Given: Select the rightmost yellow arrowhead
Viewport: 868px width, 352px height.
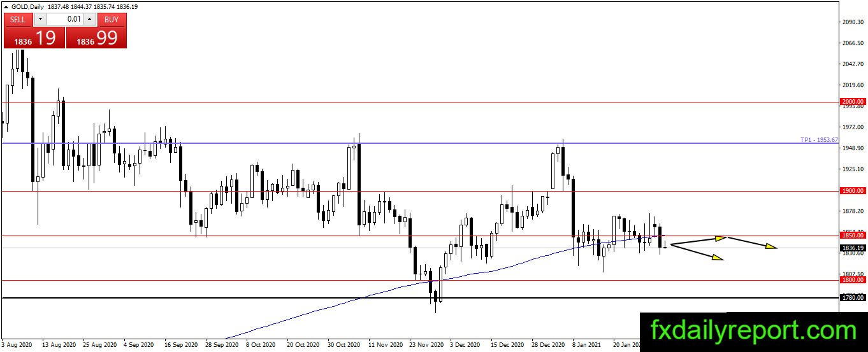Looking at the screenshot, I should pyautogui.click(x=771, y=246).
